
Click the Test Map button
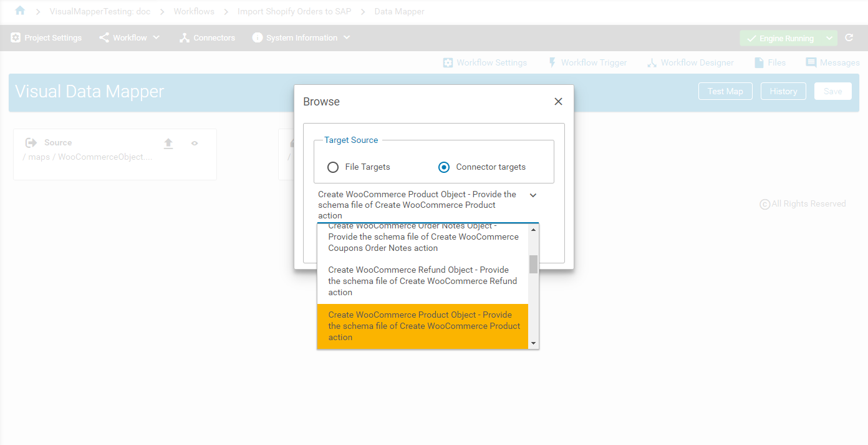click(x=725, y=91)
